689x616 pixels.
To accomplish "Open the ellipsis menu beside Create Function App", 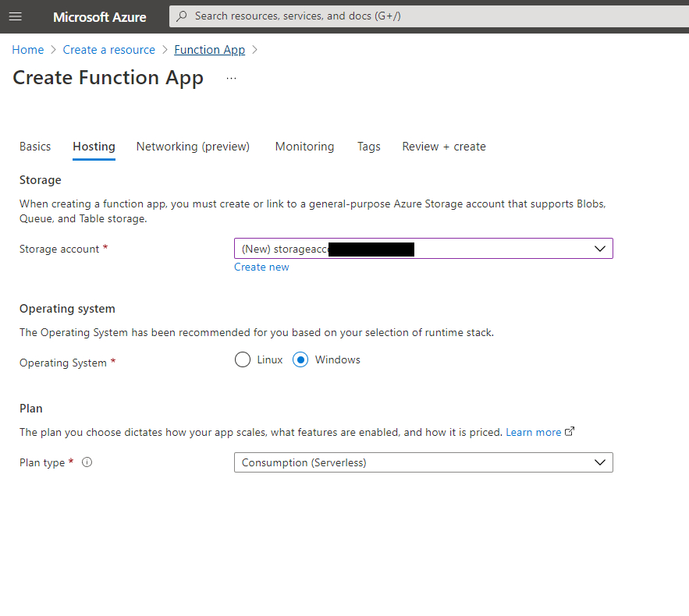I will (231, 79).
